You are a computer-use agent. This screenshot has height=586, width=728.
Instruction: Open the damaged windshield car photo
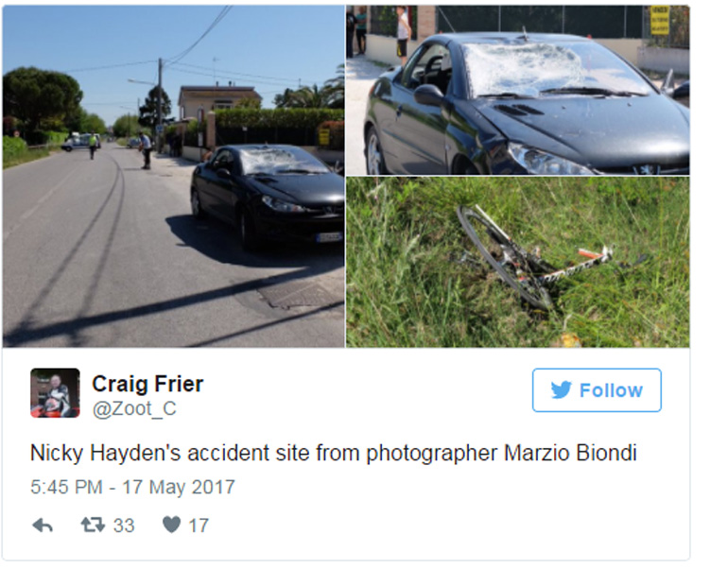point(518,90)
